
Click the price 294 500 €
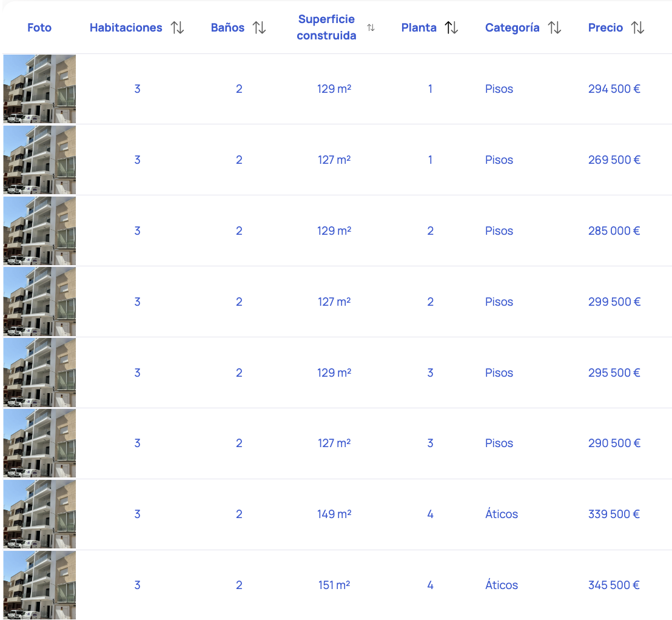pos(614,89)
